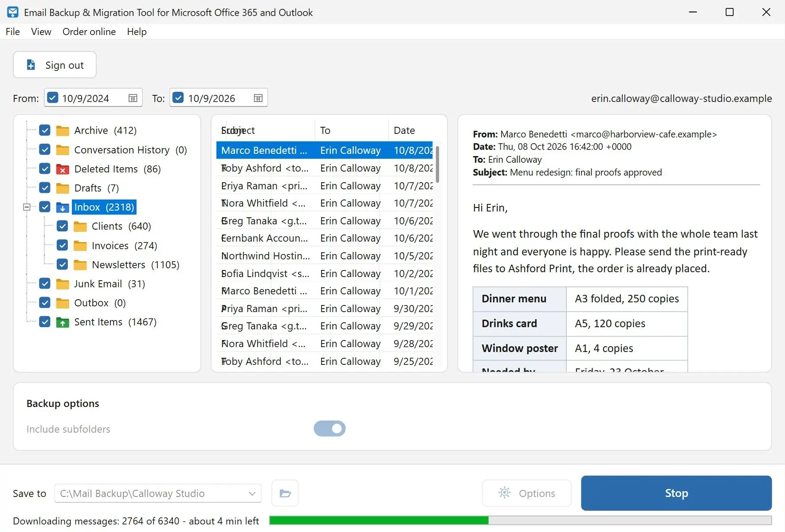Select the Sofia Lindqvist message row
Screen dimensions: 785x532
point(325,274)
